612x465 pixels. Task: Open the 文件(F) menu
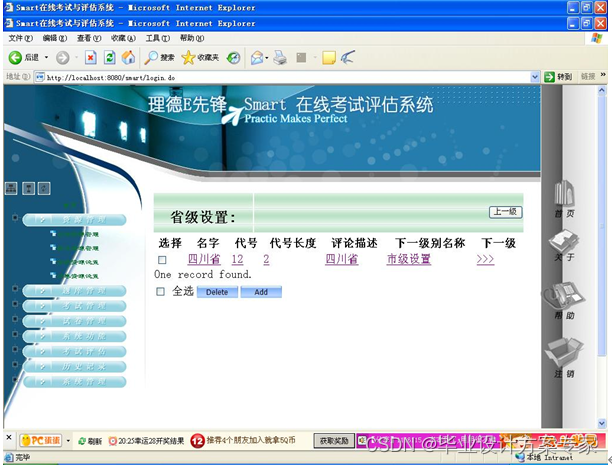pos(20,38)
